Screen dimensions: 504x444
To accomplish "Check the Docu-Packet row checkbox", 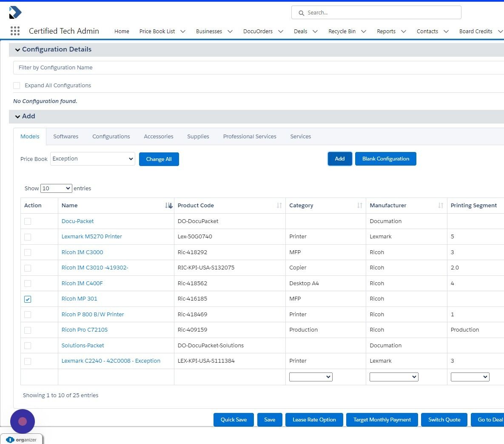I will click(x=28, y=221).
